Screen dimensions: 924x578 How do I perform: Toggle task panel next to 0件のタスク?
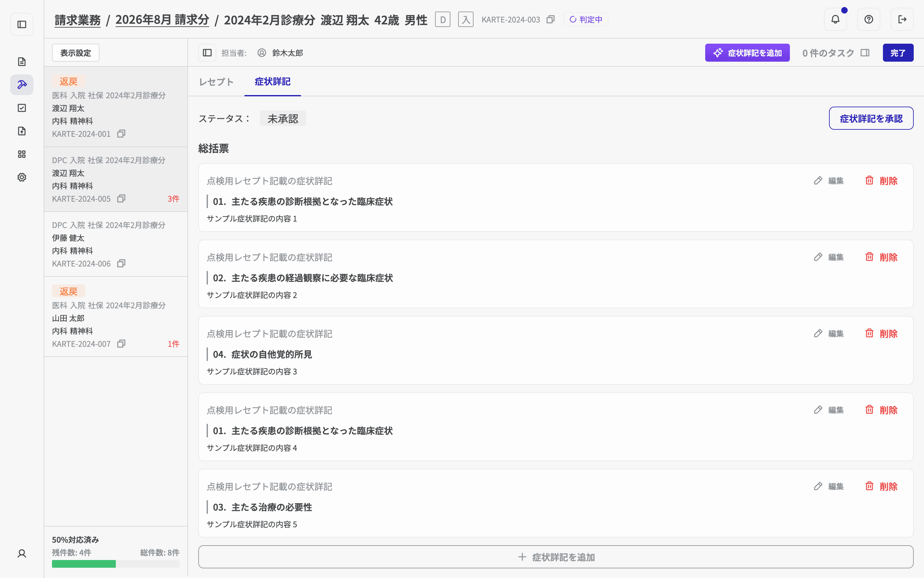(865, 53)
